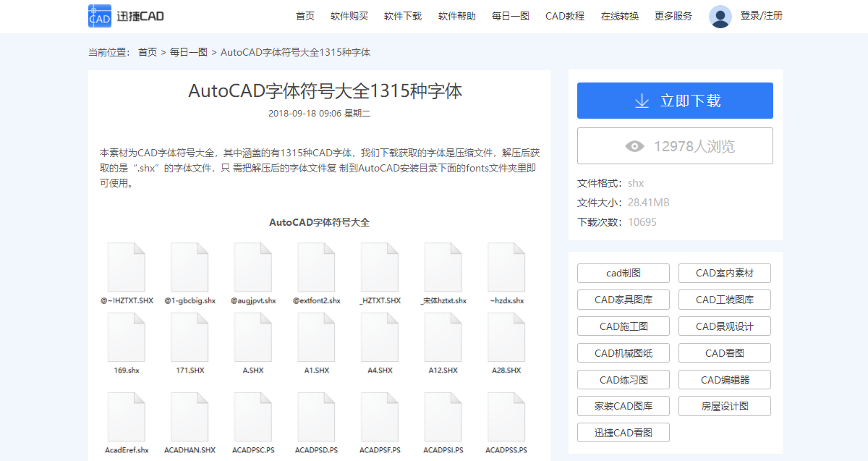This screenshot has height=461, width=868.
Task: Click the 12978人浏览 box
Action: (x=675, y=146)
